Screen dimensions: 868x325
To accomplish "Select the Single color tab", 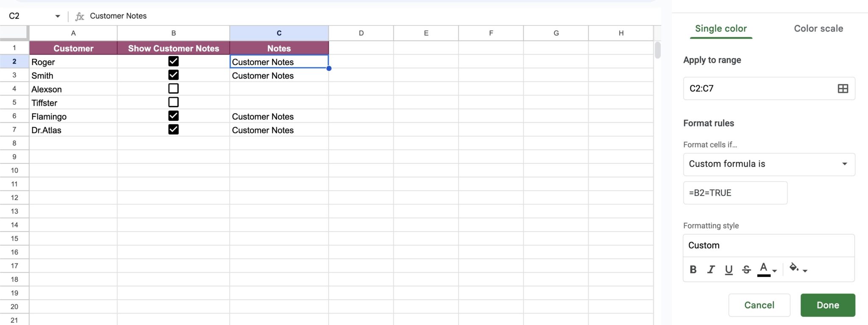I will point(721,28).
